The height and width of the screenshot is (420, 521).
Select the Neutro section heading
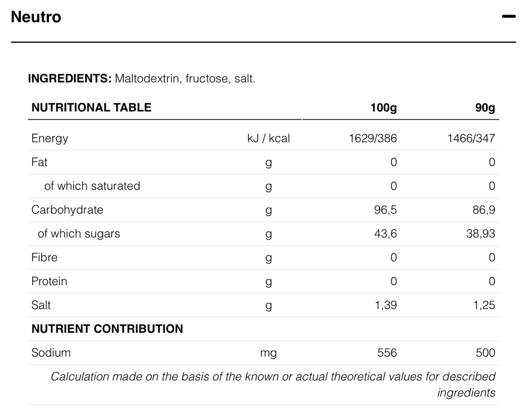[x=35, y=16]
